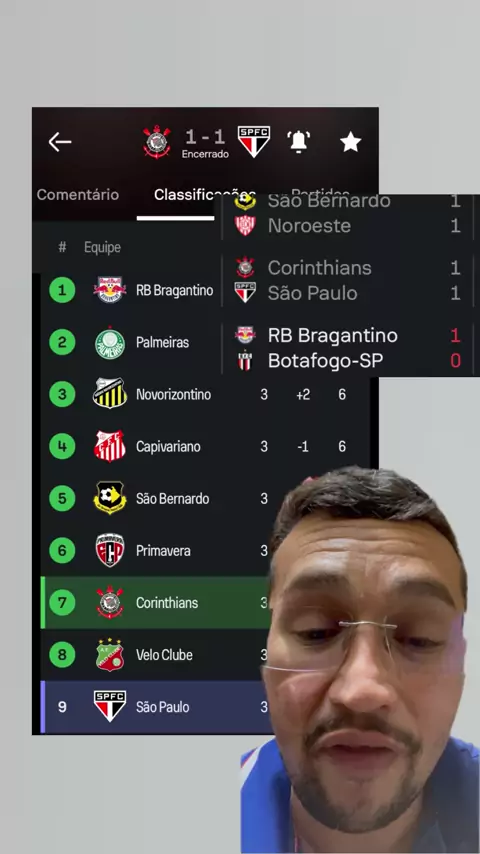
Task: Open the highlighted Corinthians standings row
Action: [x=156, y=602]
